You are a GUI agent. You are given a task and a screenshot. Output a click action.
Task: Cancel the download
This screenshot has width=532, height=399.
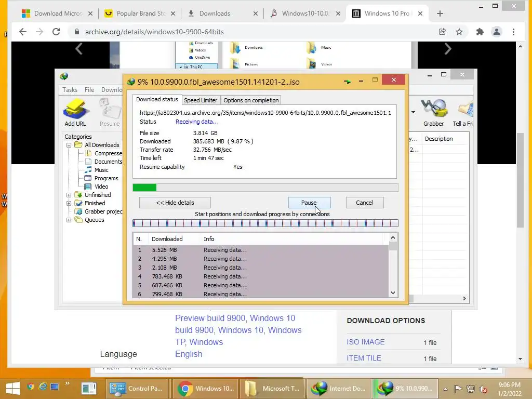pos(364,203)
